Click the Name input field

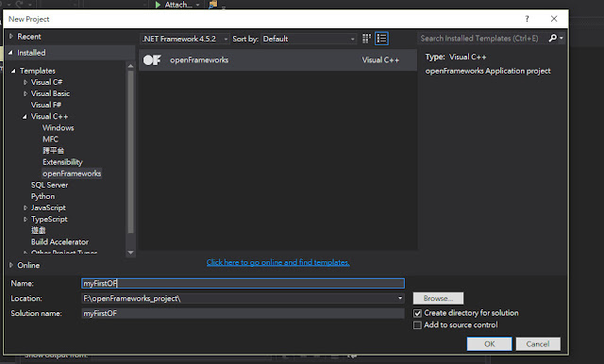pyautogui.click(x=243, y=284)
